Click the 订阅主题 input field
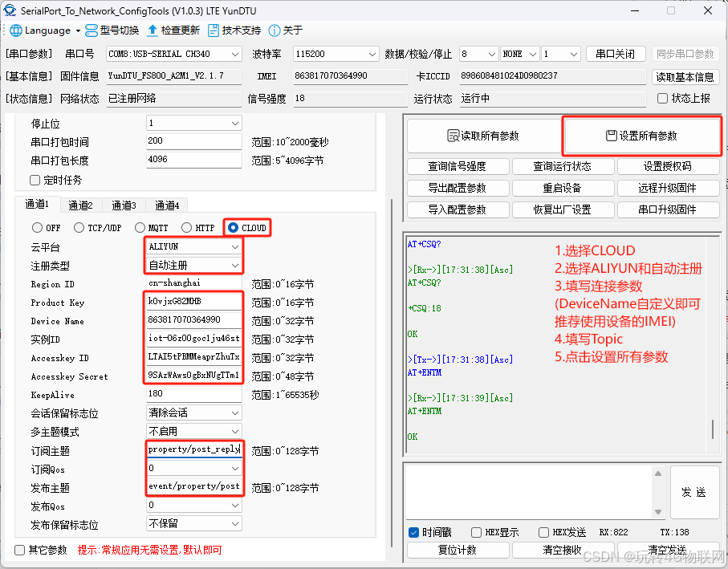Image resolution: width=728 pixels, height=569 pixels. tap(194, 449)
